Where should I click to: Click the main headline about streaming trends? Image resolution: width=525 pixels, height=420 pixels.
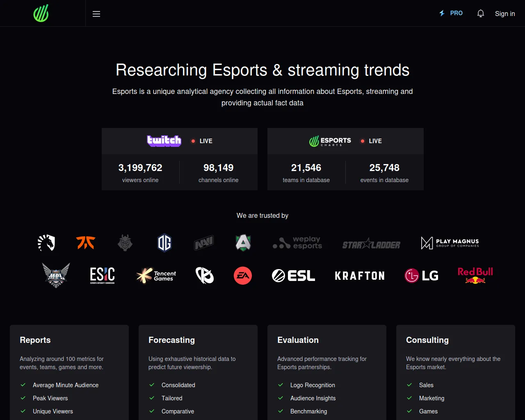(x=262, y=70)
